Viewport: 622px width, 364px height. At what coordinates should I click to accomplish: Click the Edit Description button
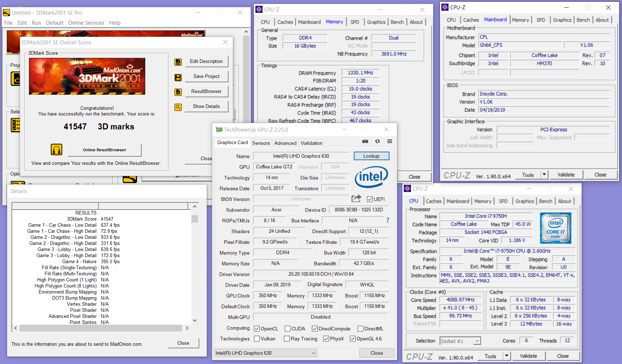point(206,62)
